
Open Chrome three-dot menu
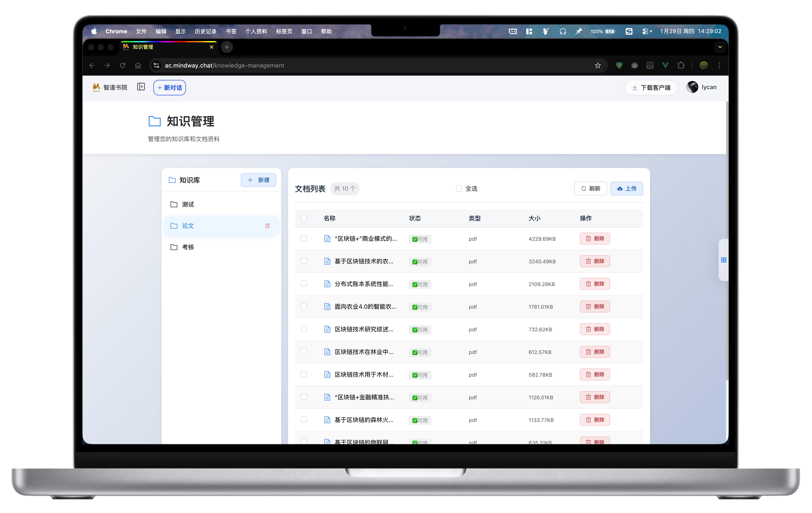(719, 65)
